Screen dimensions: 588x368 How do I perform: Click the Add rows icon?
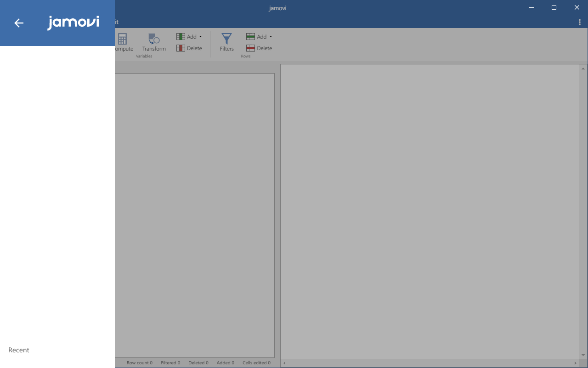pyautogui.click(x=251, y=36)
